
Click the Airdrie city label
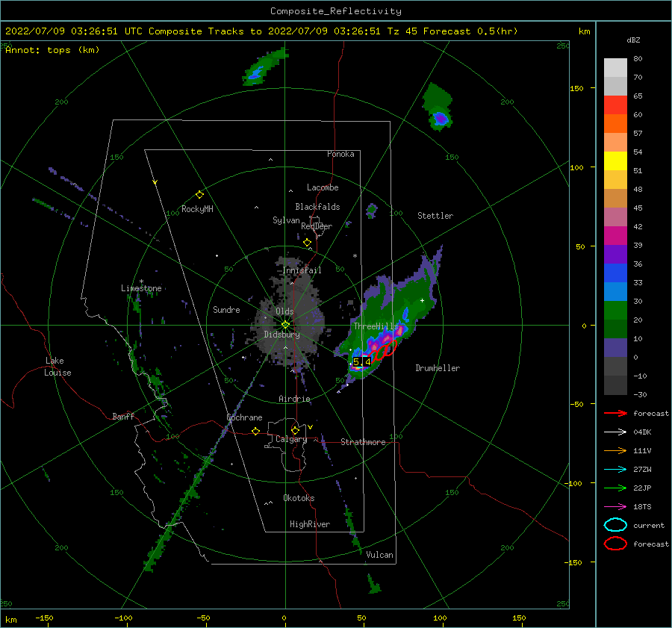(294, 399)
